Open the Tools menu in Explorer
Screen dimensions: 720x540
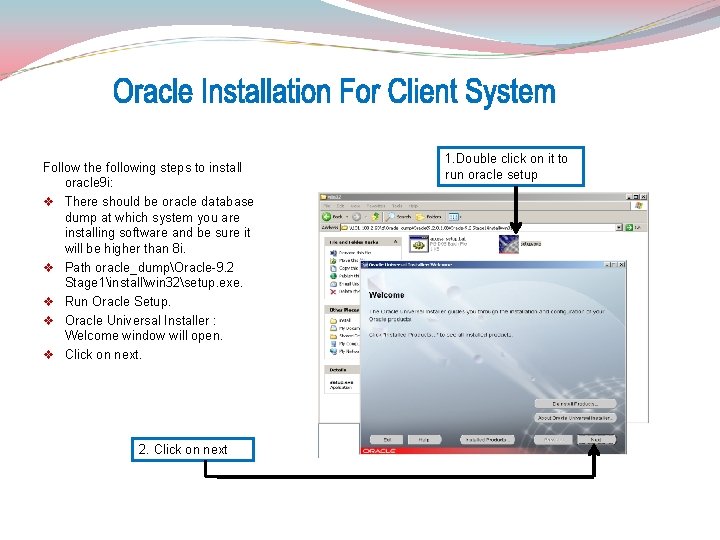pos(397,206)
